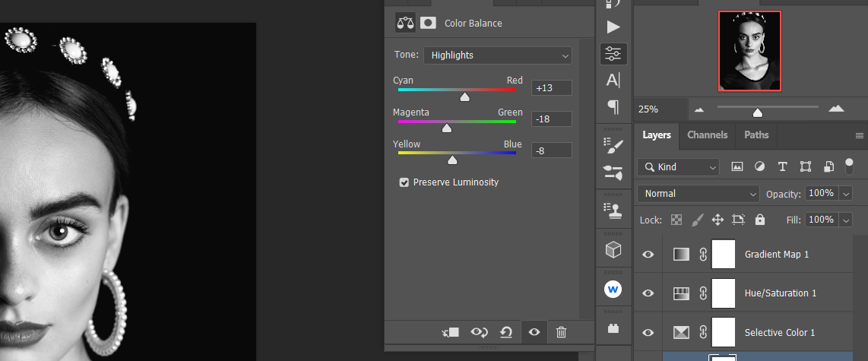Click the Selective Color 1 adjustment icon

point(681,332)
